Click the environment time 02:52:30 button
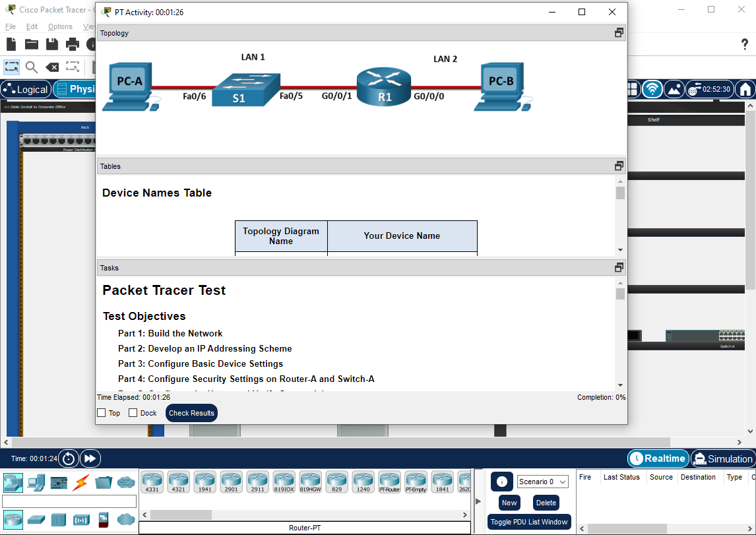This screenshot has width=756, height=535. [x=709, y=89]
